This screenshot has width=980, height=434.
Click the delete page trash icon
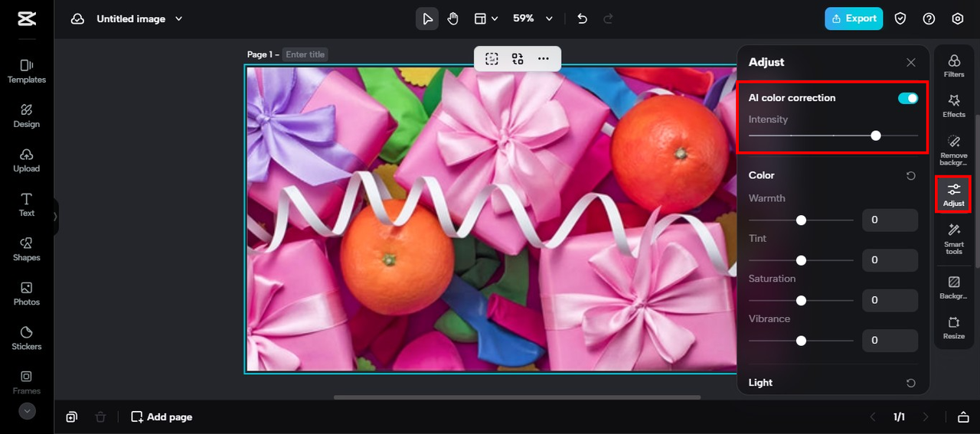(100, 417)
